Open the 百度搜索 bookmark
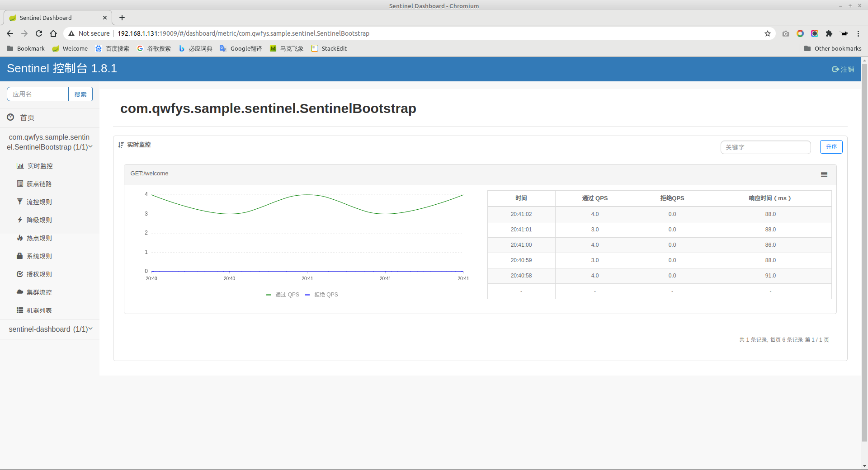This screenshot has width=868, height=470. 112,48
